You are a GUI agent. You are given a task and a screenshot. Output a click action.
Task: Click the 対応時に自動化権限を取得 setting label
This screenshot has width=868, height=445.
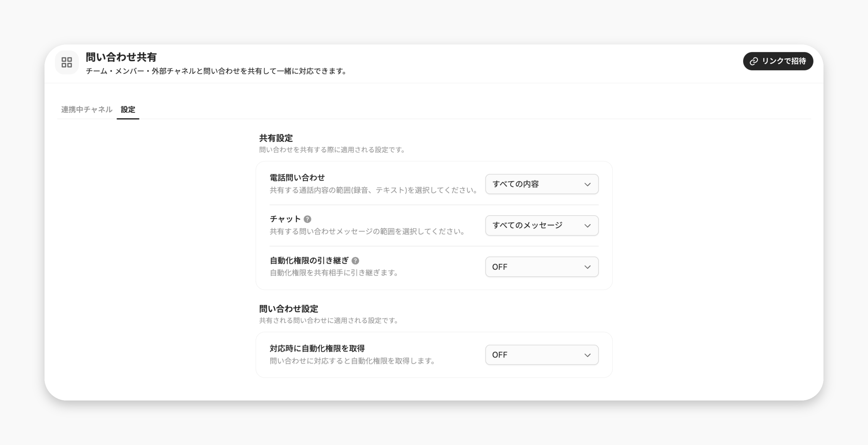tap(317, 348)
